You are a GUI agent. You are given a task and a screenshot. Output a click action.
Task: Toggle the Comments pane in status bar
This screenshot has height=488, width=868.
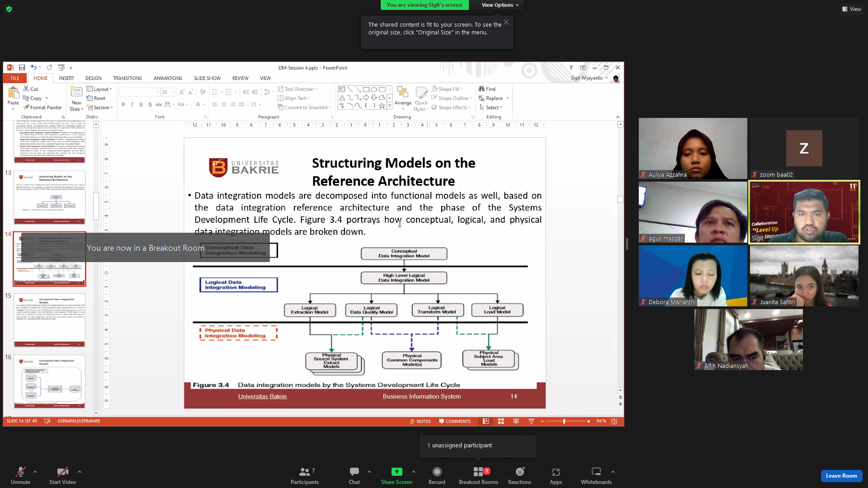click(x=455, y=421)
